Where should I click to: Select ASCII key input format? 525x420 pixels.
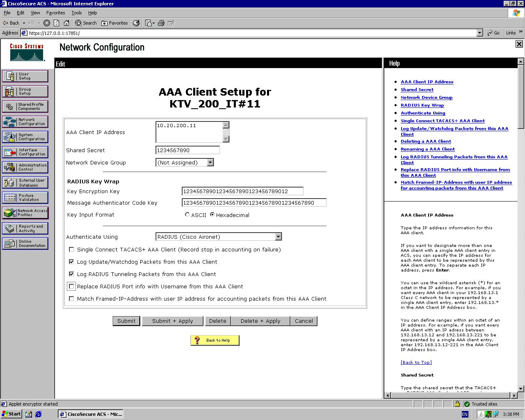coord(187,215)
